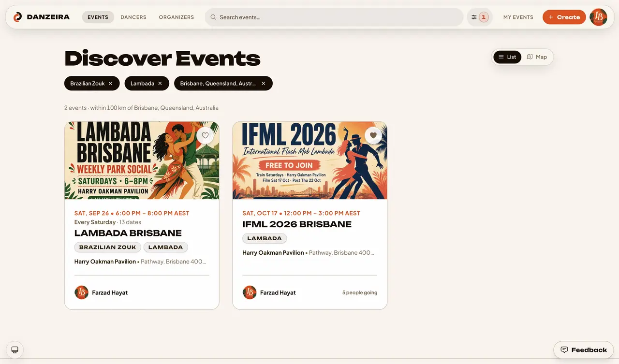This screenshot has height=364, width=619.
Task: Click Farzad Hayat name on IFML 2026 card
Action: [x=278, y=292]
